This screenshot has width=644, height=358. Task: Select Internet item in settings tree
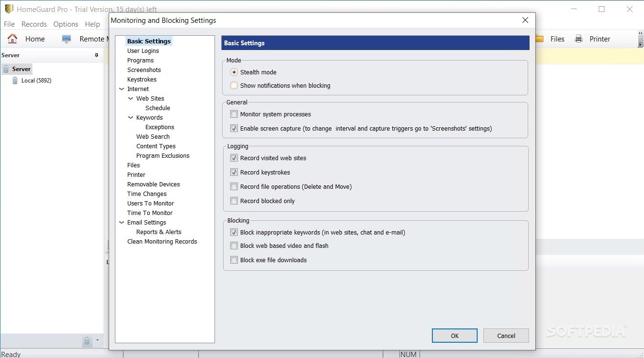[x=138, y=89]
